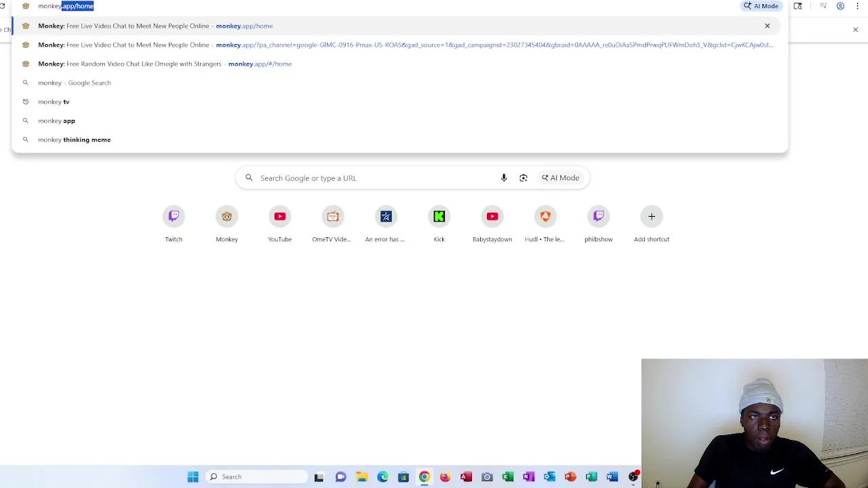Open the Twitch shortcut tile

174,224
